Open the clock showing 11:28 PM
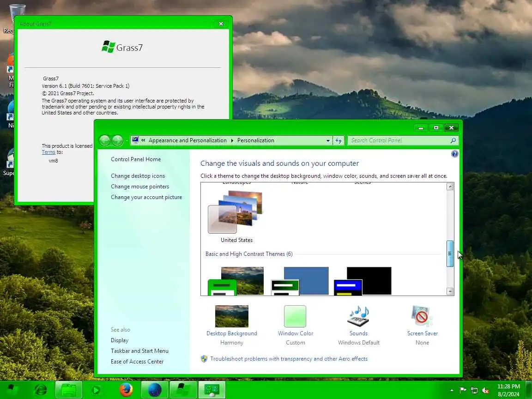532x399 pixels. tap(508, 390)
